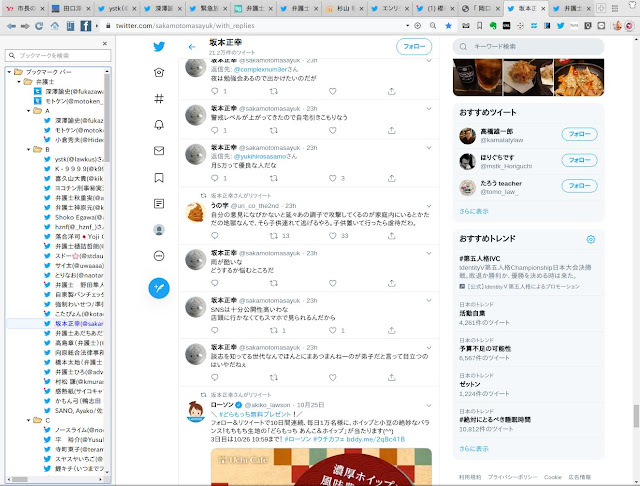This screenshot has height=486, width=640.
Task: Click browser forward arrow
Action: point(25,26)
